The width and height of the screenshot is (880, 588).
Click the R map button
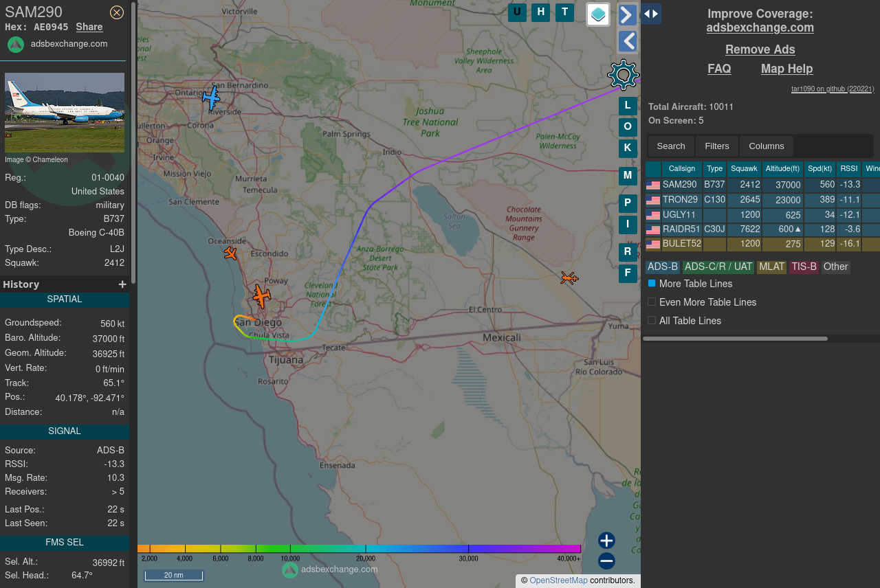[x=628, y=252]
